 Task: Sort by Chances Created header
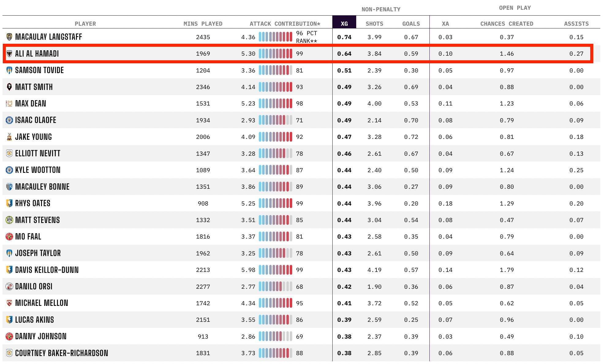[x=506, y=24]
